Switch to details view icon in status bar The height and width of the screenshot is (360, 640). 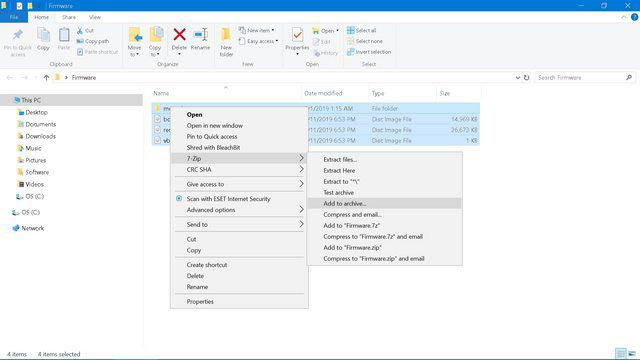point(620,353)
